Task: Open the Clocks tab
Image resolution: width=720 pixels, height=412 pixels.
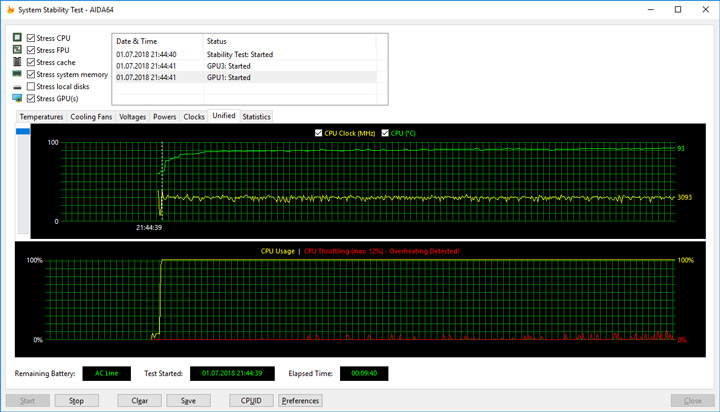Action: tap(194, 117)
